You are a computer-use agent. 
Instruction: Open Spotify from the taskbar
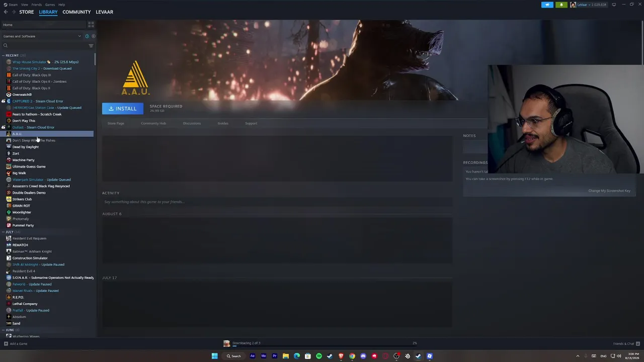(319, 356)
